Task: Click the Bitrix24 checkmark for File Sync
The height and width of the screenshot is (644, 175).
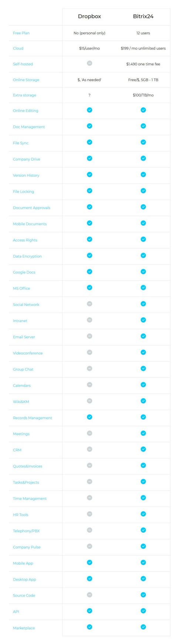Action: click(143, 142)
